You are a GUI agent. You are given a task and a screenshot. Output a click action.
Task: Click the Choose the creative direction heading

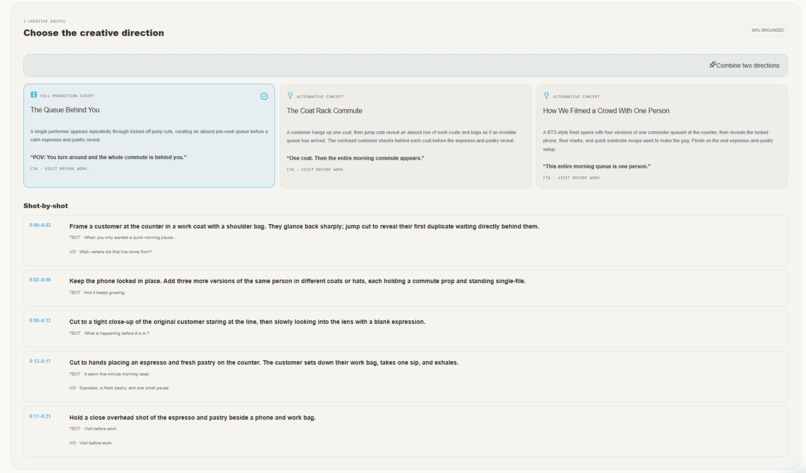(94, 33)
